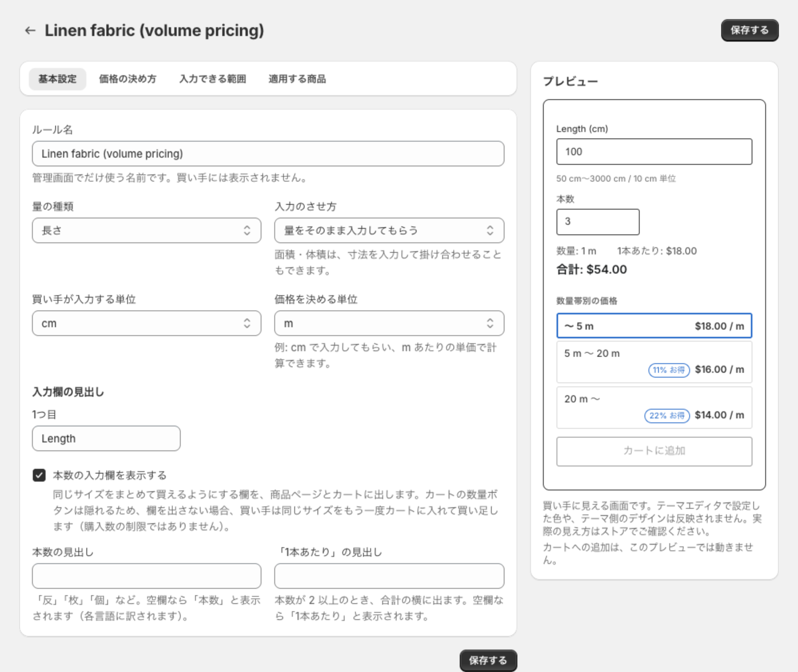Viewport: 798px width, 672px height.
Task: Select the ～5 m price tier row
Action: (x=654, y=326)
